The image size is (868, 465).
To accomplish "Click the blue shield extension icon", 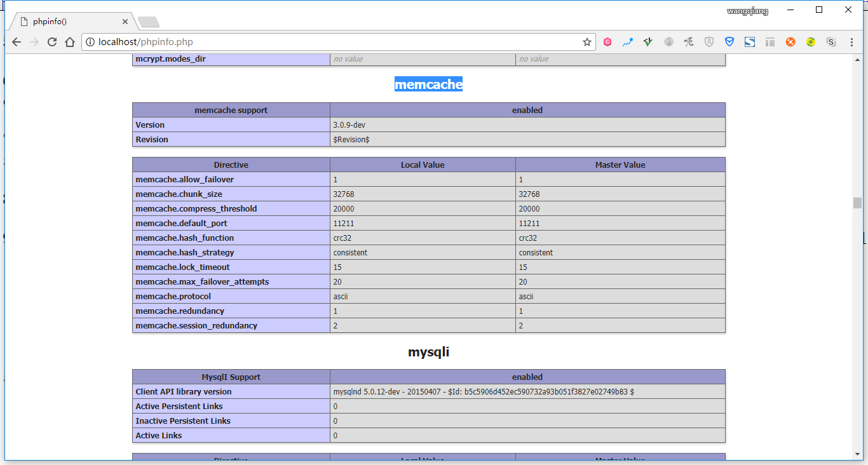I will [x=729, y=42].
